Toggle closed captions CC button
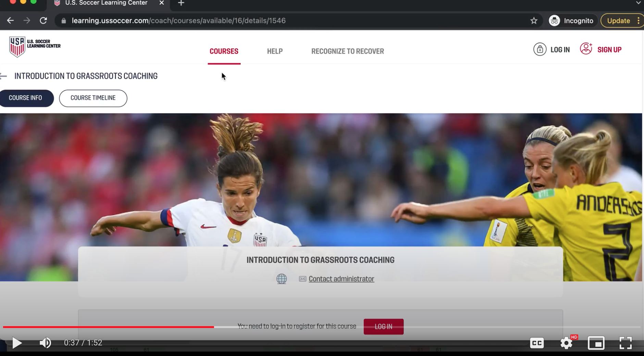644x356 pixels. (537, 343)
